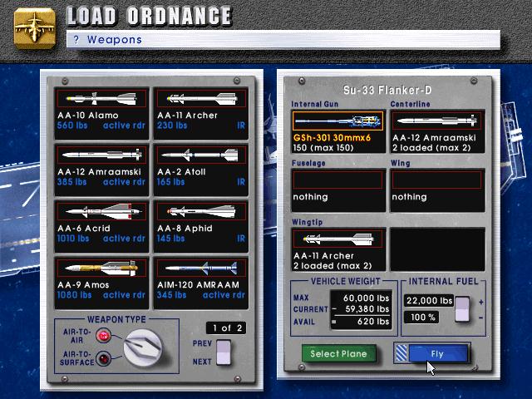
Task: Increase internal fuel with plus switch
Action: pyautogui.click(x=462, y=303)
